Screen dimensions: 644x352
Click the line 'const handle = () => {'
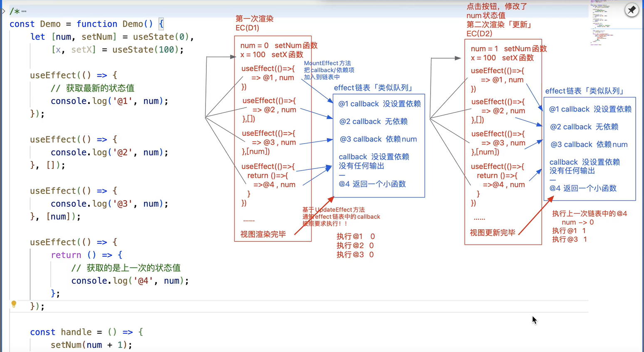87,332
